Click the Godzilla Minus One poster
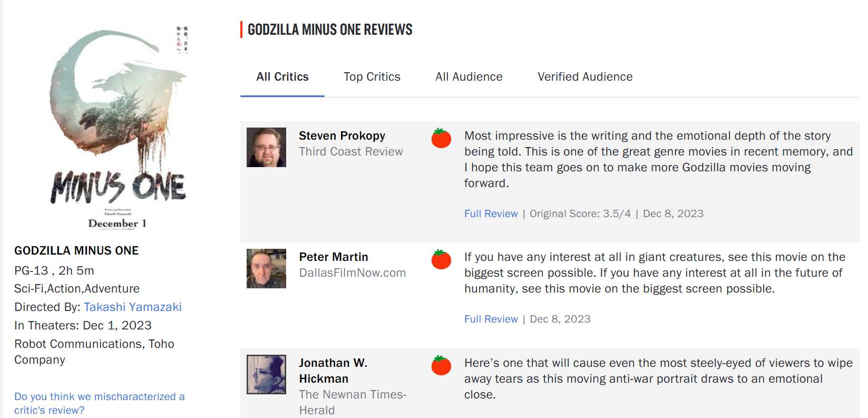 click(x=118, y=127)
